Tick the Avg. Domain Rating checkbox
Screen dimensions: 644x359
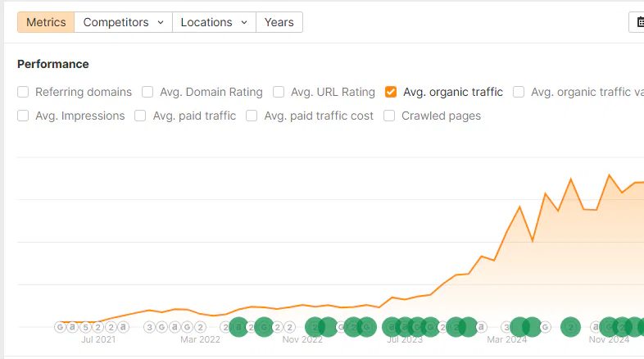[147, 92]
